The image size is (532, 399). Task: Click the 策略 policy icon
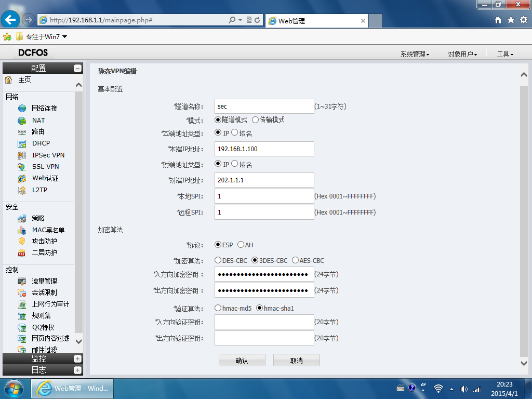click(22, 219)
